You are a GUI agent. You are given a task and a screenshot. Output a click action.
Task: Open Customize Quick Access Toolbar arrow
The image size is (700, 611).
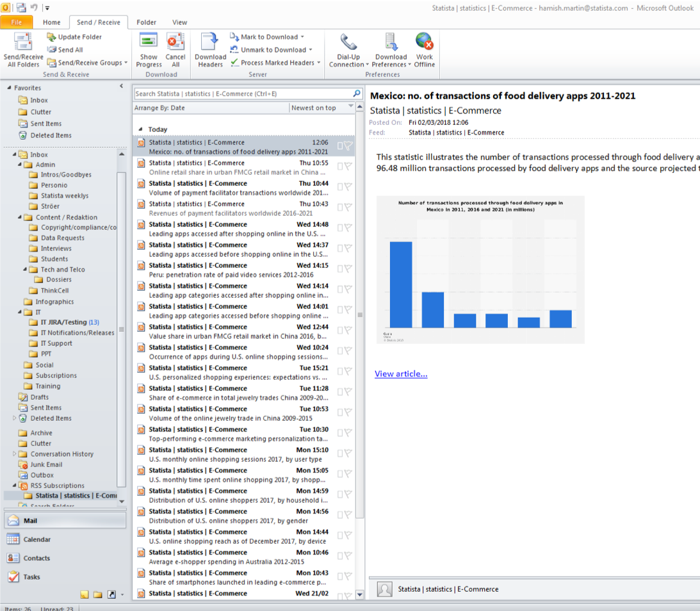(47, 8)
